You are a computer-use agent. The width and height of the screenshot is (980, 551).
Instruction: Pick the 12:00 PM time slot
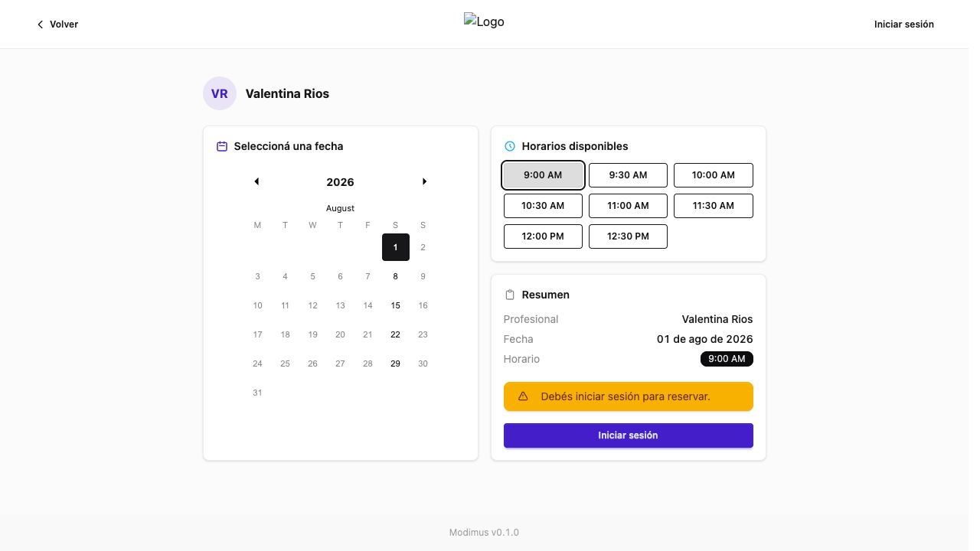pos(543,236)
